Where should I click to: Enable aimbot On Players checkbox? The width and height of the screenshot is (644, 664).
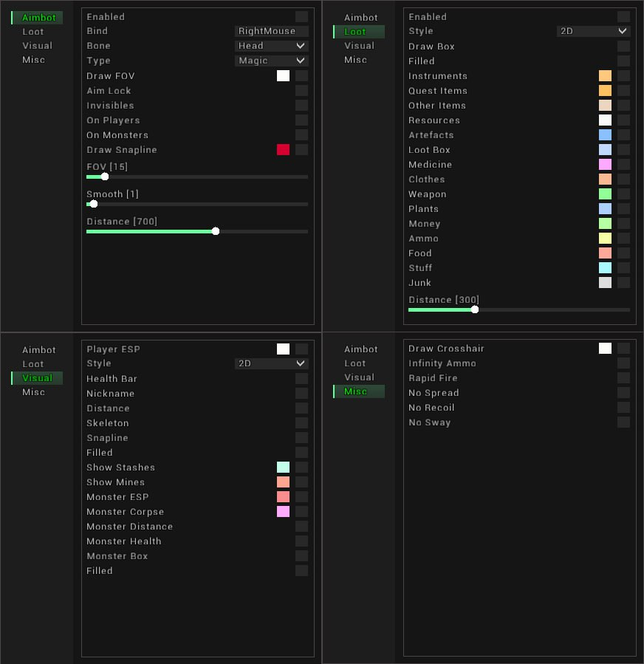301,120
